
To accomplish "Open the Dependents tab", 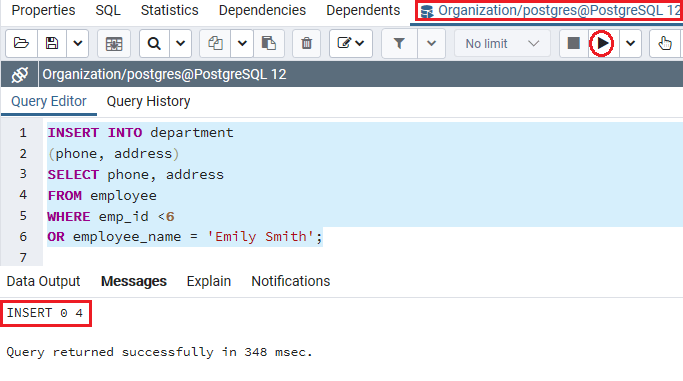I will point(363,10).
